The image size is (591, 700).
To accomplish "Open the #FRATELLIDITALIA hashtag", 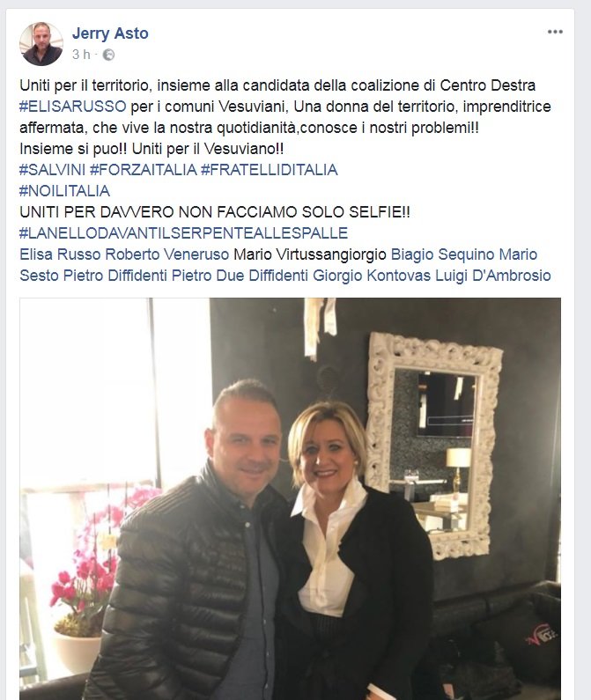I will pyautogui.click(x=269, y=170).
